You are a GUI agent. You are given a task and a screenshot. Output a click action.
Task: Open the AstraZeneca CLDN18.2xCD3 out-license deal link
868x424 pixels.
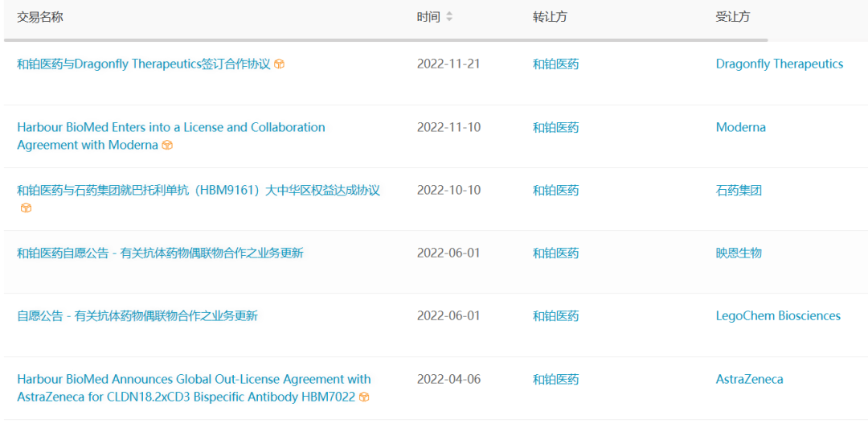pyautogui.click(x=194, y=388)
